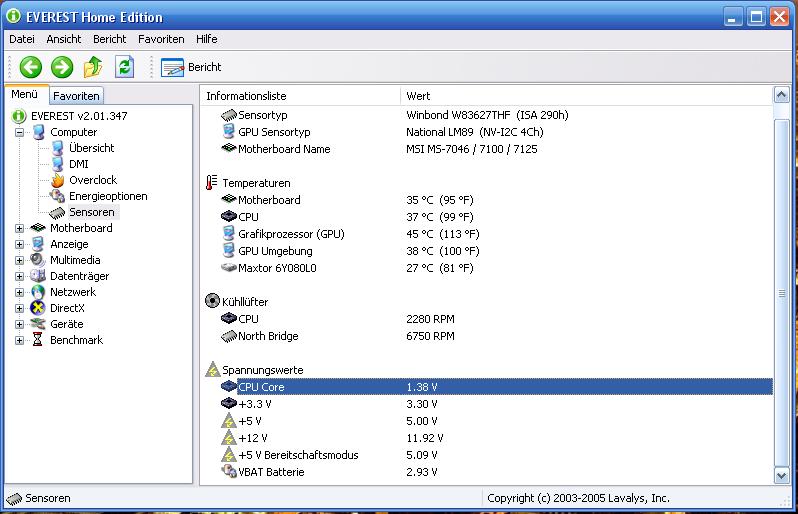
Task: Expand the Geräte tree node
Action: (19, 325)
